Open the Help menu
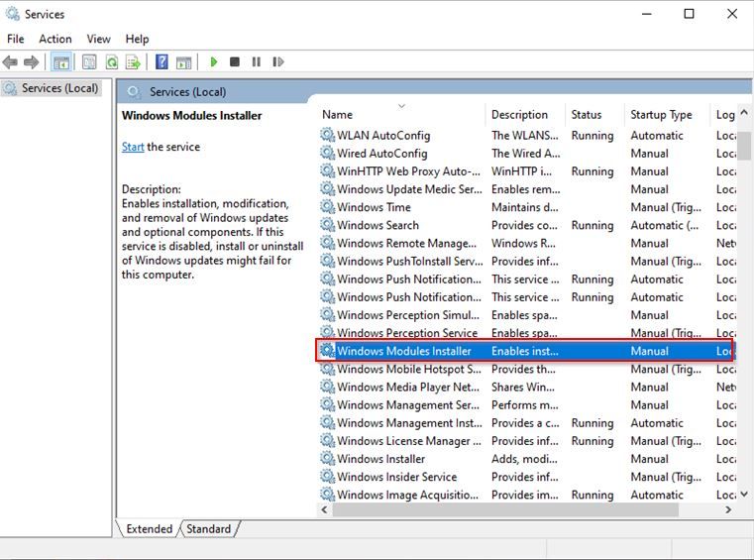 137,39
